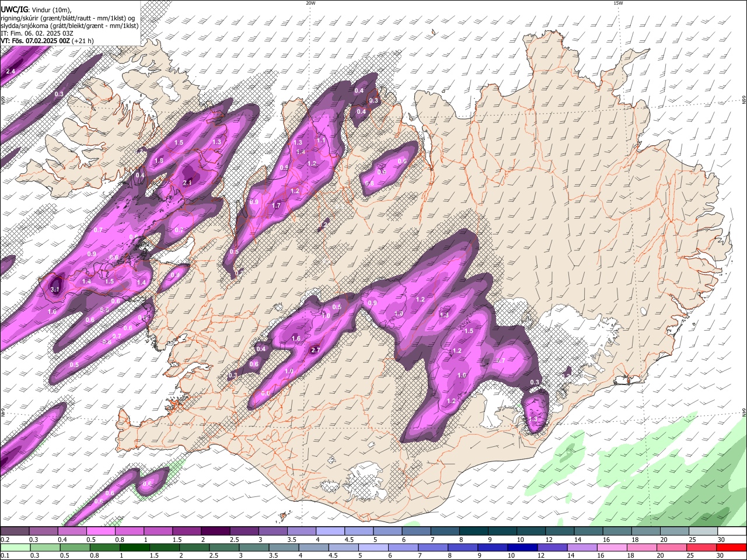Click the upper legend swatch starting at 0.2

point(15,531)
